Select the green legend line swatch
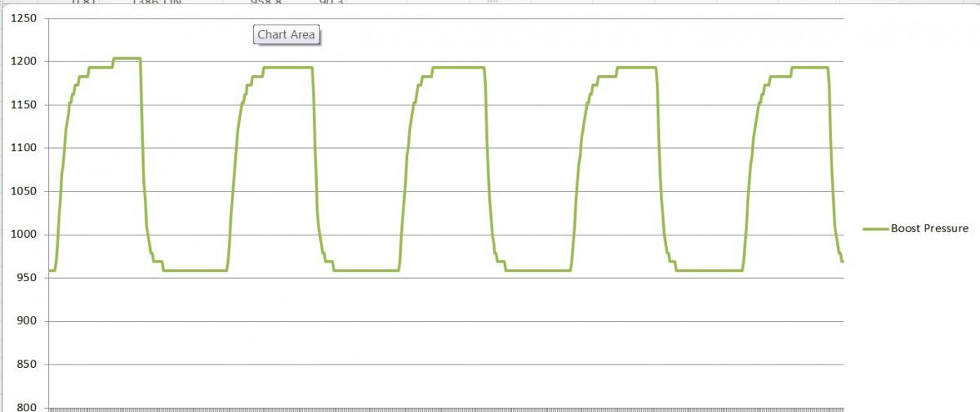980x412 pixels. [874, 229]
